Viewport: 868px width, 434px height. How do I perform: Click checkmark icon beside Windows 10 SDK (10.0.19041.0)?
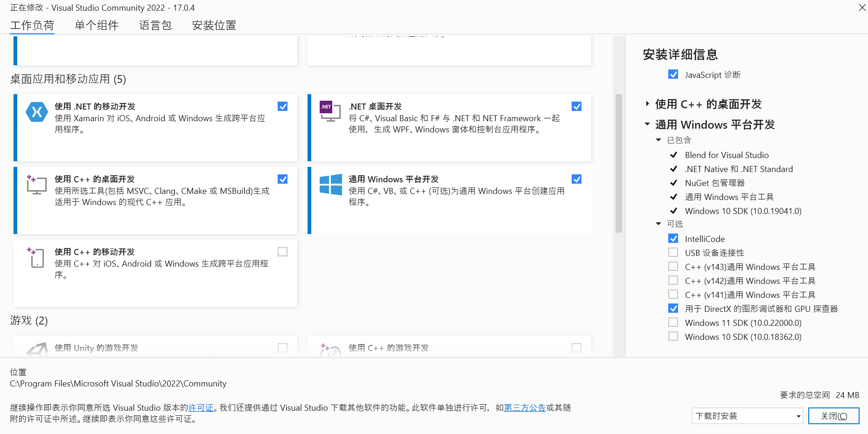[x=673, y=211]
